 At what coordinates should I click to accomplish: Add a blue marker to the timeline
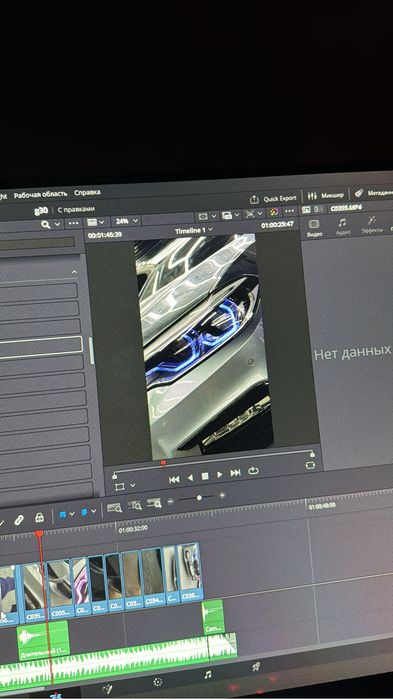point(84,513)
